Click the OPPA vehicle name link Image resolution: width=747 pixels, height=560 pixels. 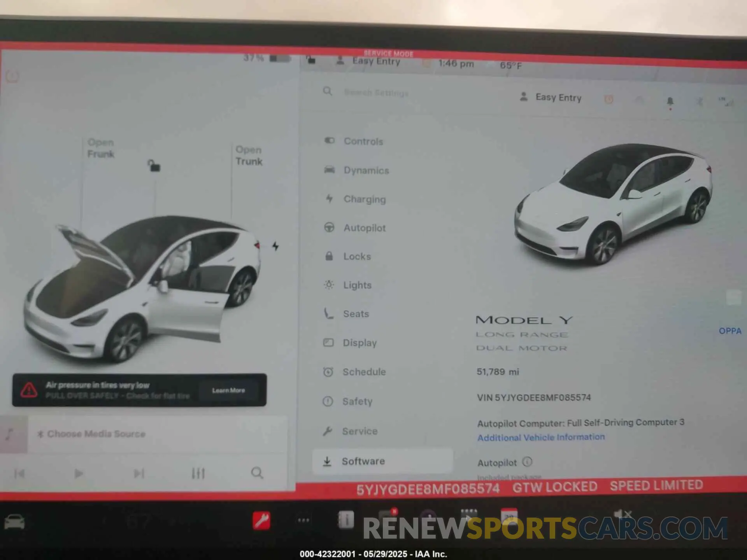pos(730,331)
